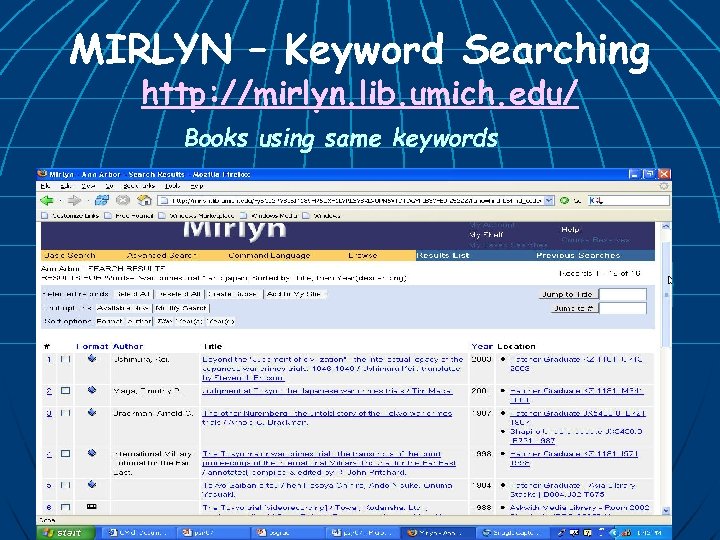The image size is (720, 540).
Task: Open the View menu in Firefox
Action: pyautogui.click(x=88, y=186)
